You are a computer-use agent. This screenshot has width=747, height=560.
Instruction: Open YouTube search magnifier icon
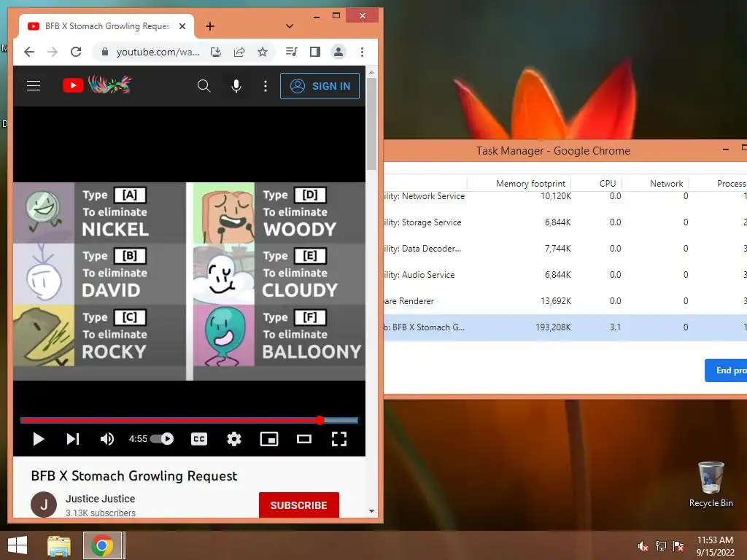(x=204, y=86)
